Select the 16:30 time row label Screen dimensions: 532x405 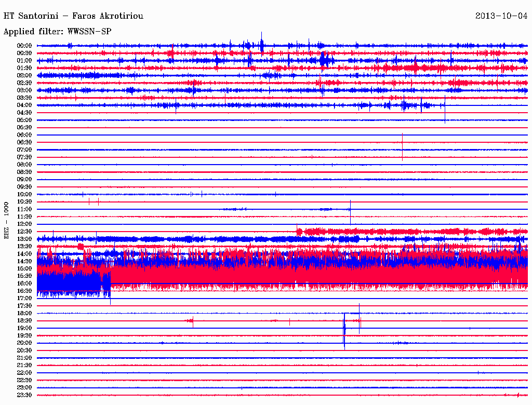click(x=24, y=291)
